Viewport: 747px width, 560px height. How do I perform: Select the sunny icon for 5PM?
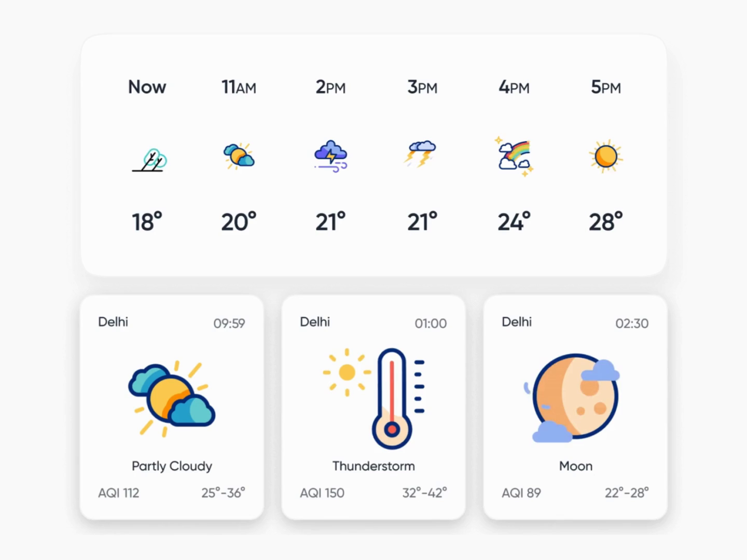point(606,156)
